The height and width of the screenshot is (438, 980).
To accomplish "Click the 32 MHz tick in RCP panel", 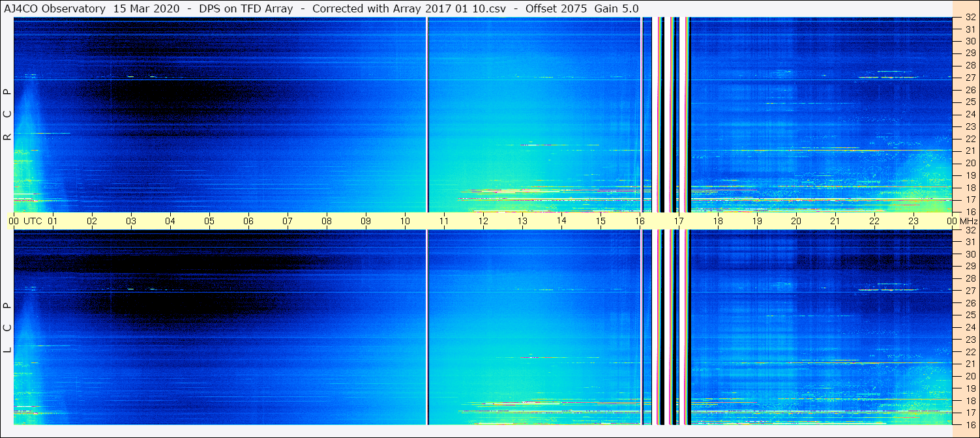I will 970,18.
